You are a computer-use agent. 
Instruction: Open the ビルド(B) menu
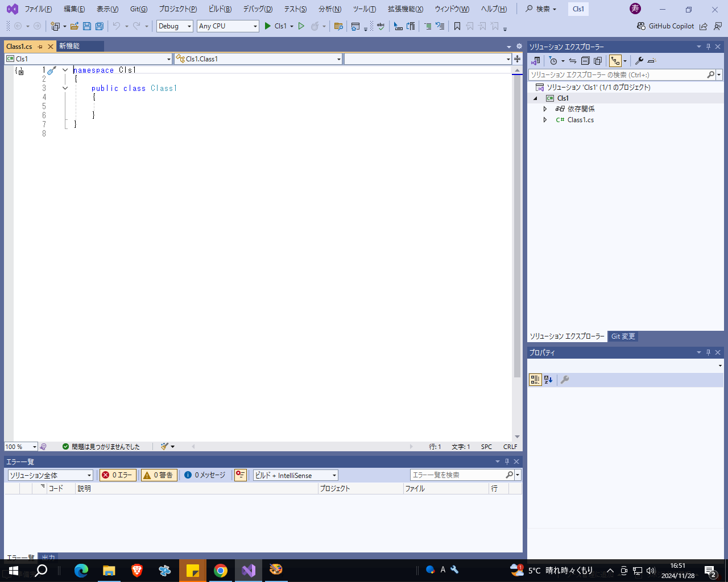click(220, 9)
